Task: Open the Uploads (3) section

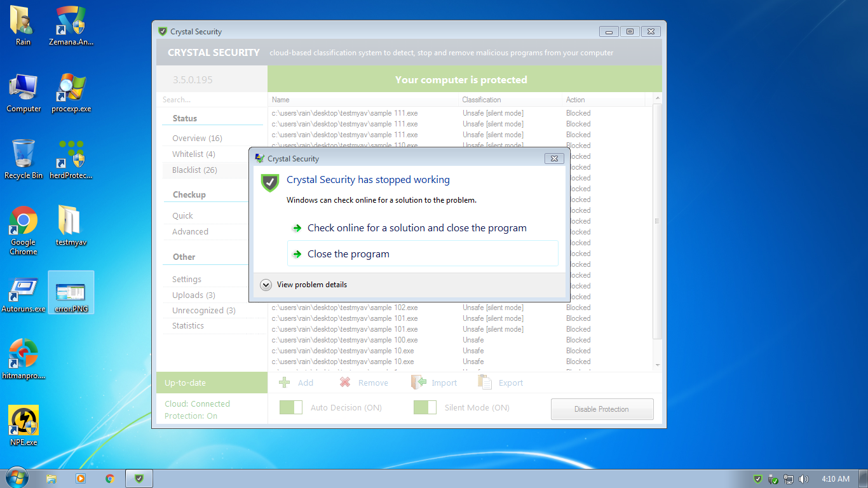Action: (x=194, y=295)
